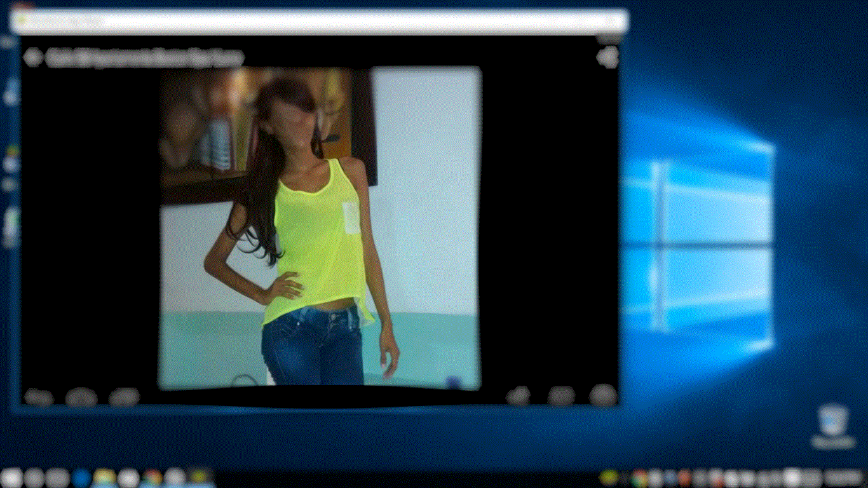Viewport: 868px width, 488px height.
Task: Open the Windows Start menu
Action: pyautogui.click(x=13, y=477)
